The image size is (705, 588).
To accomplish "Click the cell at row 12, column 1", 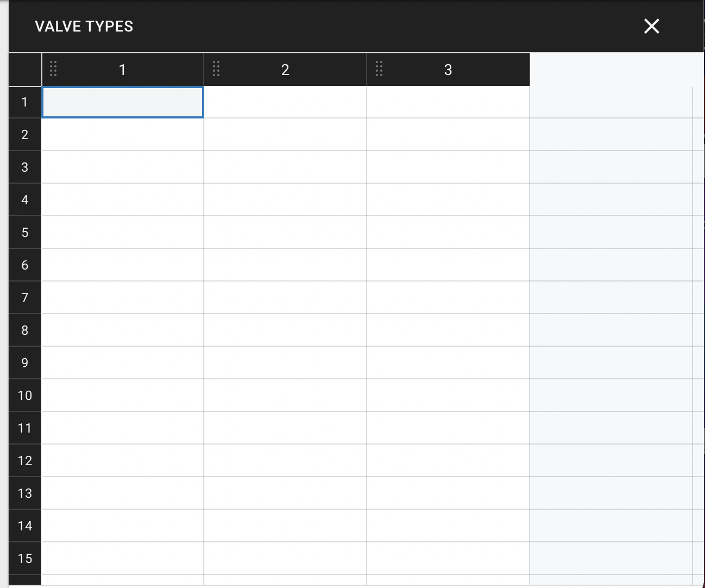I will tap(122, 460).
